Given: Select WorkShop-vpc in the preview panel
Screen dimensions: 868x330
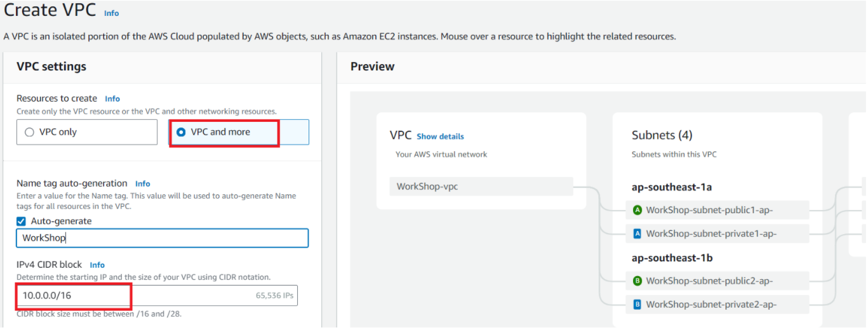Looking at the screenshot, I should coord(481,187).
